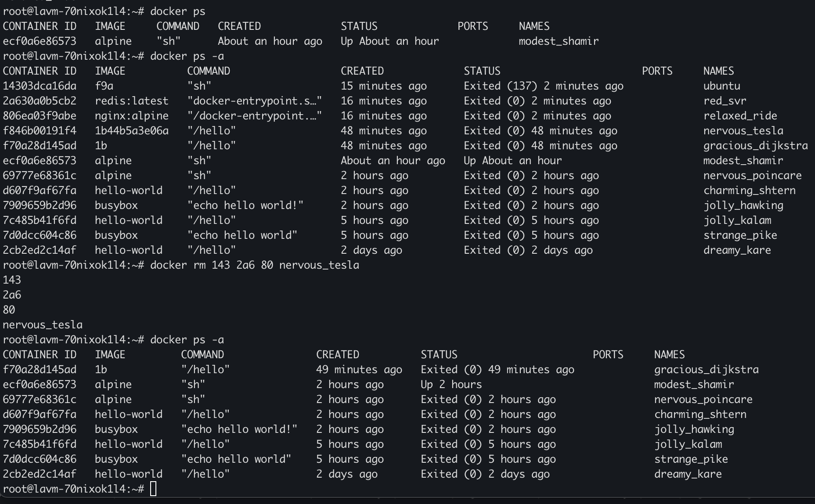815x504 pixels.
Task: Click the container ID 14303dca16da
Action: 40,86
